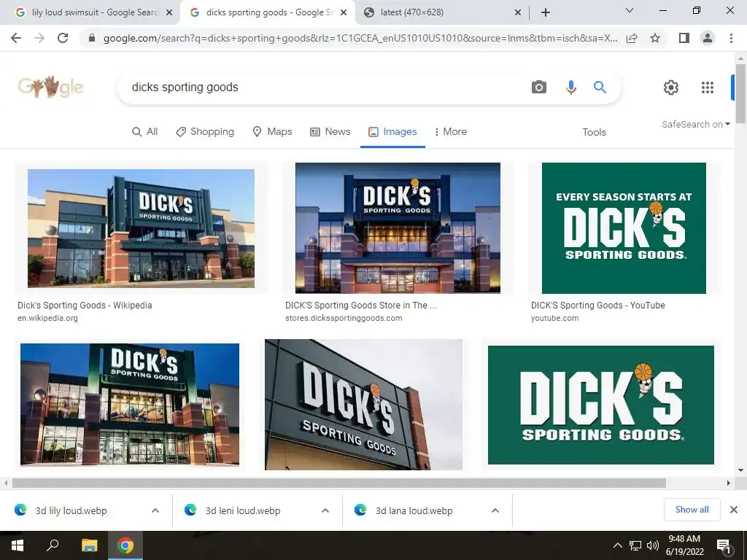Open downloaded '3d leni loud.webp' file
Viewport: 747px width, 560px height.
click(x=243, y=510)
